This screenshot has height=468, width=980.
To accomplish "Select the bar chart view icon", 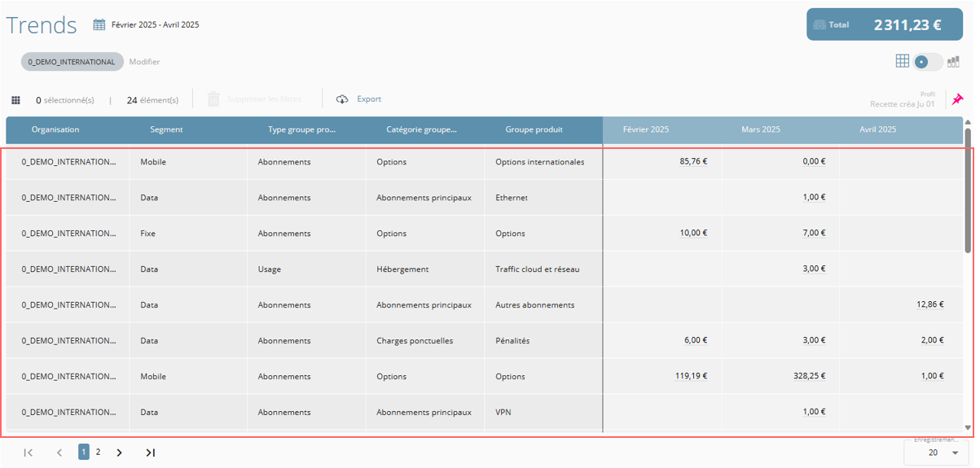I will pyautogui.click(x=953, y=61).
